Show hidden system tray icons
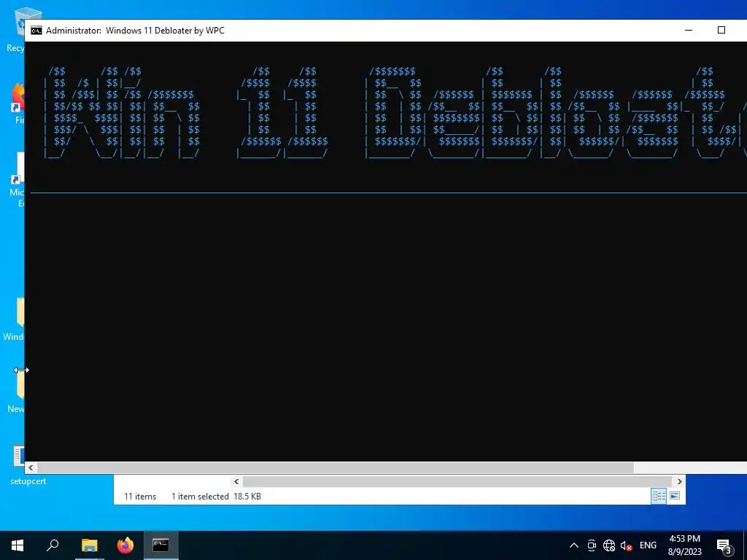 click(x=574, y=545)
